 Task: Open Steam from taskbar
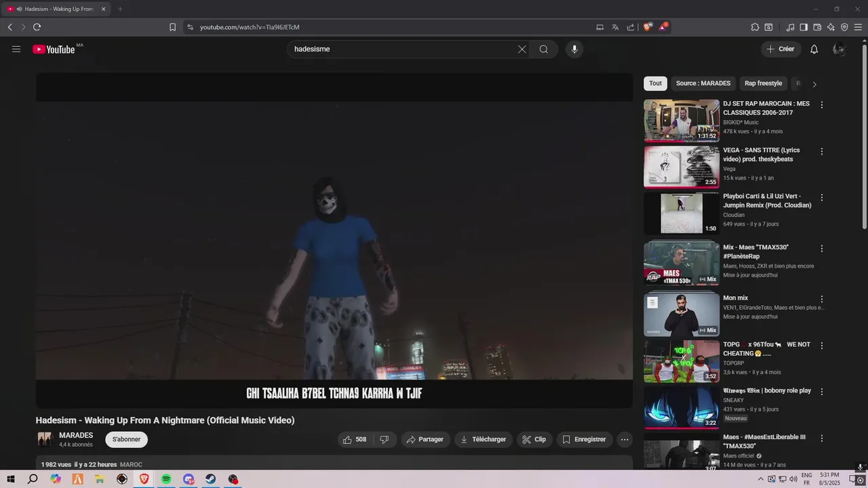coord(211,479)
